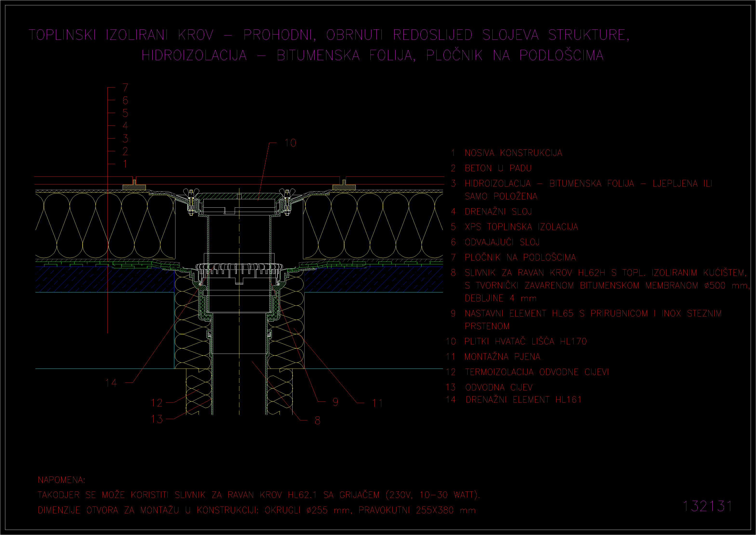Click layer callout number '3' on the scale
This screenshot has height=535, width=756.
pyautogui.click(x=125, y=138)
